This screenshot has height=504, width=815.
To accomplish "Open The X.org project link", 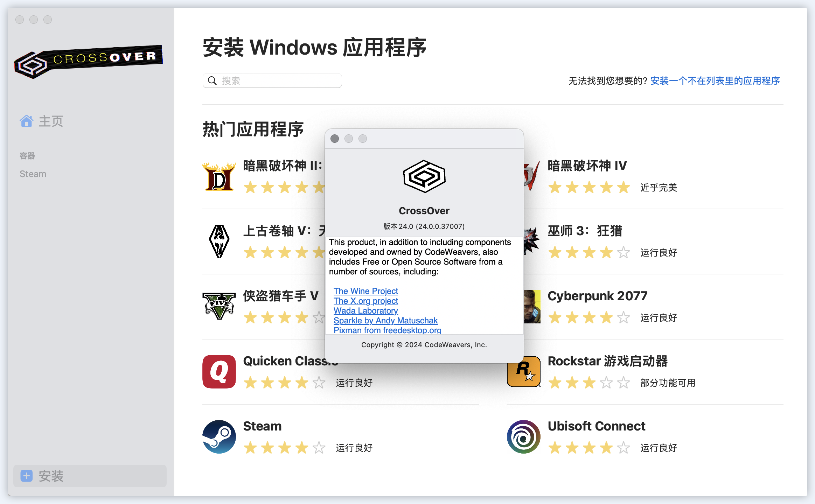I will [365, 301].
